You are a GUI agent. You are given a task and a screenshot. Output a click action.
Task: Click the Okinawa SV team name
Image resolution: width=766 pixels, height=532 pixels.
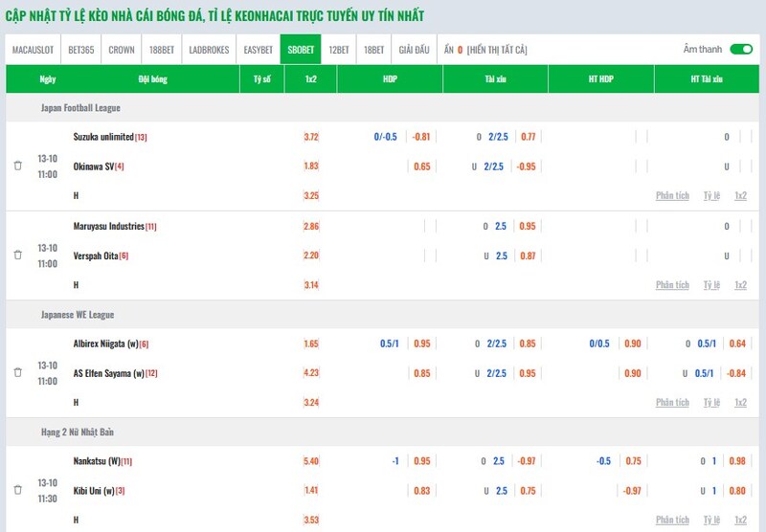[x=94, y=166]
